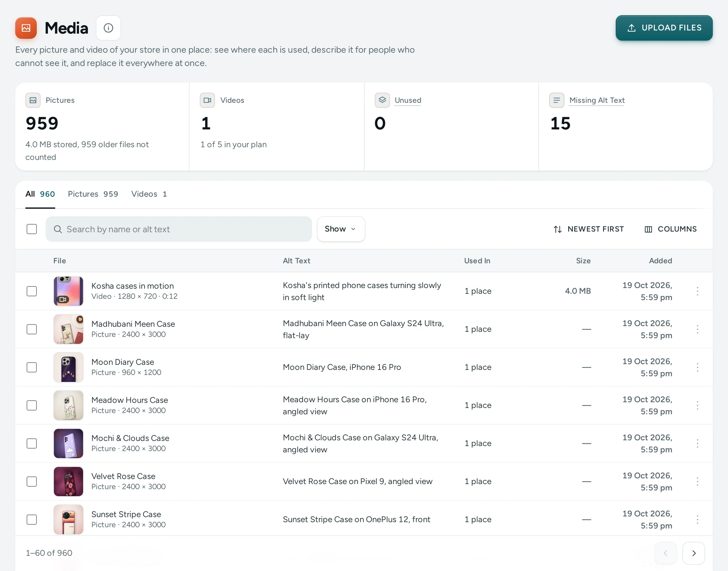Open the Kosha cases in motion video thumbnail

point(68,291)
